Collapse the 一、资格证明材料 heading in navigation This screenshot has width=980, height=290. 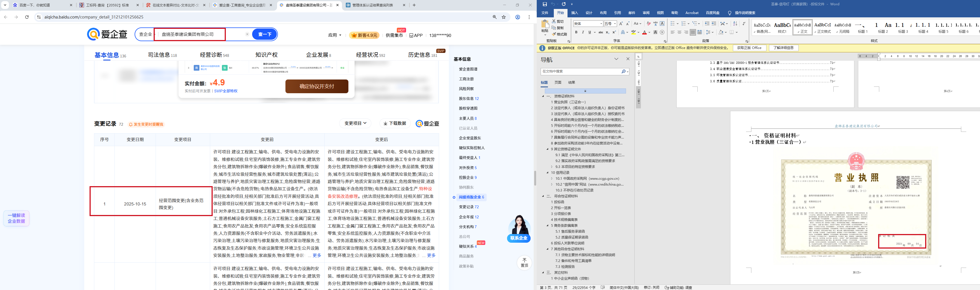click(543, 96)
